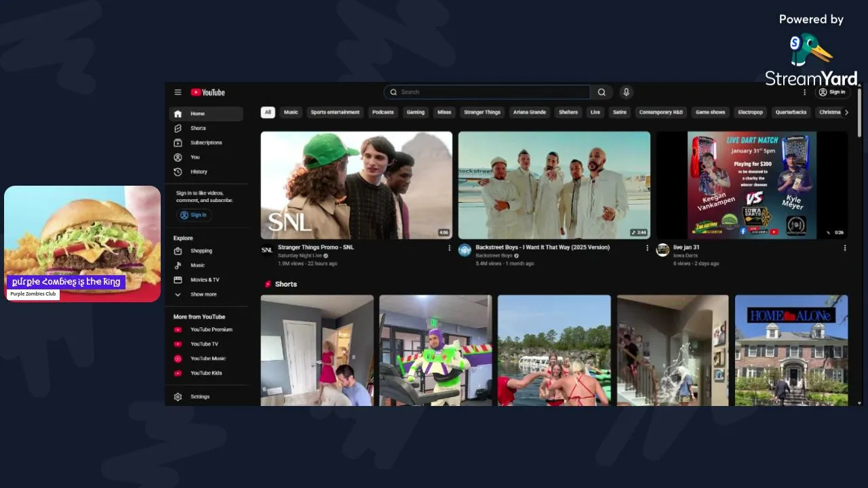The height and width of the screenshot is (488, 868).
Task: Open more options for Backstreet Boys video
Action: tap(647, 248)
